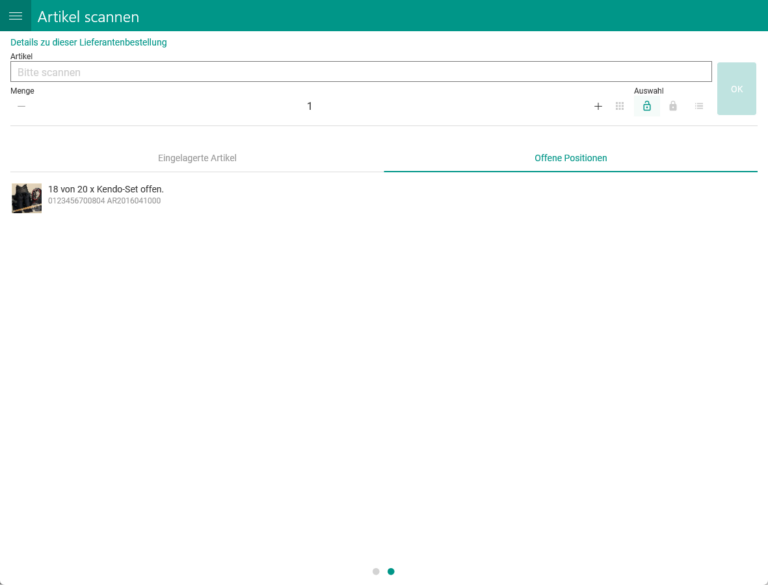Click the 'Bitte scannen' article input field
Screen dimensions: 768x585
[x=360, y=72]
